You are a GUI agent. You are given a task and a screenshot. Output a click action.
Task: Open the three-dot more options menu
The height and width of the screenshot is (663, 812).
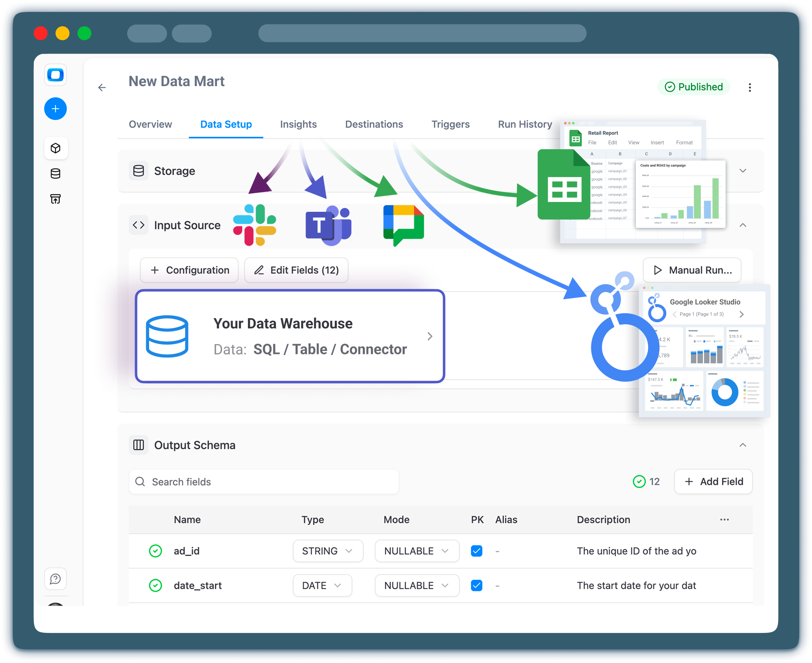pyautogui.click(x=749, y=87)
